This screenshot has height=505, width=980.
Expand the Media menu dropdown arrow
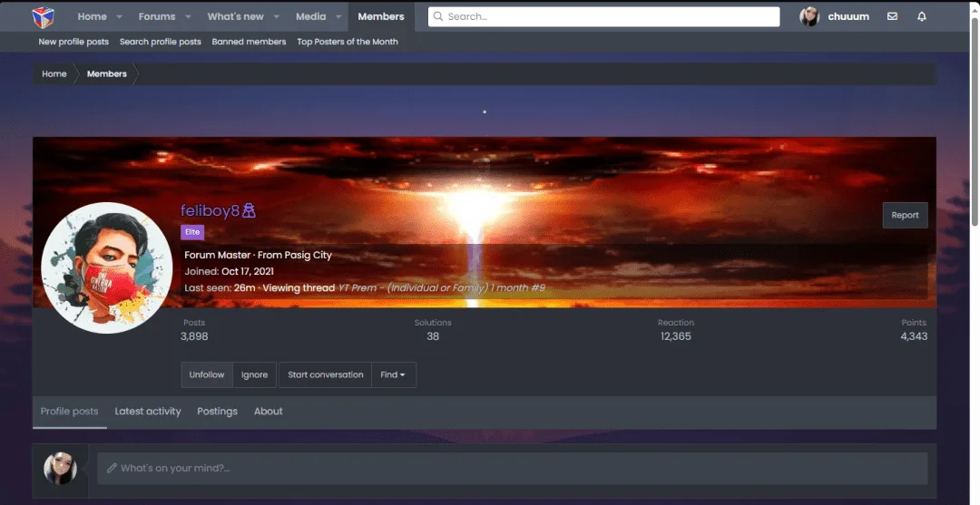[338, 17]
